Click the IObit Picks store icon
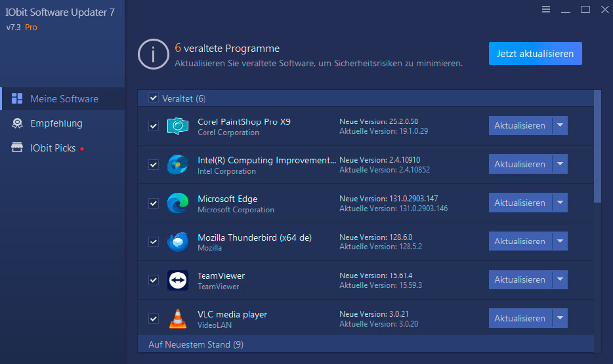The height and width of the screenshot is (364, 613). pyautogui.click(x=17, y=148)
